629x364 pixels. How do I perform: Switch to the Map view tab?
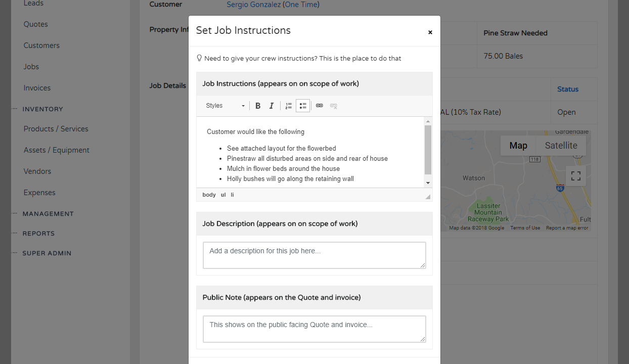[518, 146]
